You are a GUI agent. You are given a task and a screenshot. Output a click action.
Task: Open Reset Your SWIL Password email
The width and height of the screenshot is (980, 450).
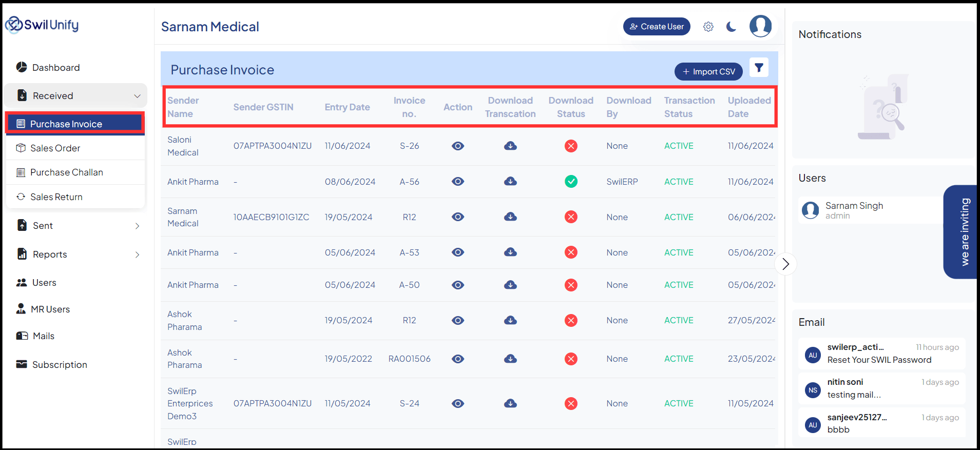pyautogui.click(x=882, y=354)
